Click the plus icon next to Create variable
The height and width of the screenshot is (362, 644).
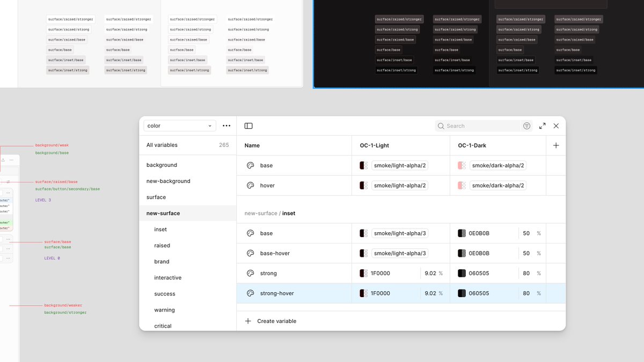coord(248,321)
